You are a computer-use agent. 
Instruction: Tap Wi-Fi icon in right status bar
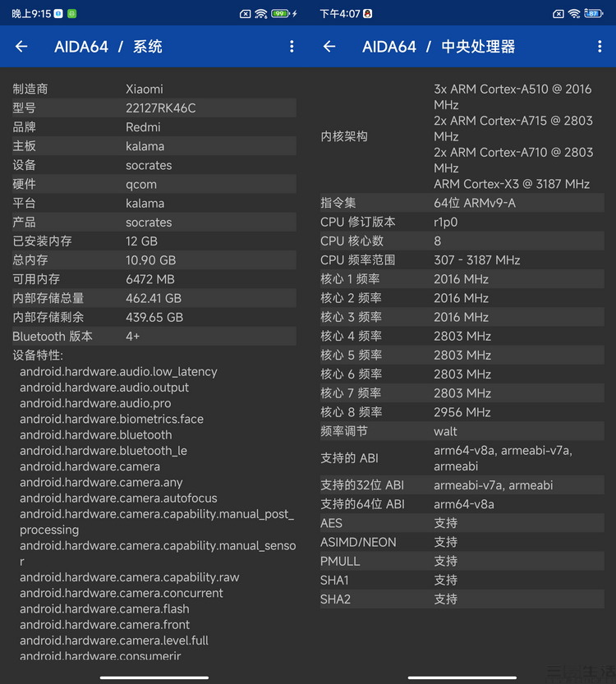point(574,14)
